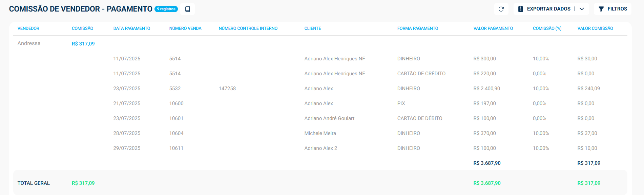Expand the Exportar Dados dropdown arrow
Screen dimensions: 644x195
(582, 9)
